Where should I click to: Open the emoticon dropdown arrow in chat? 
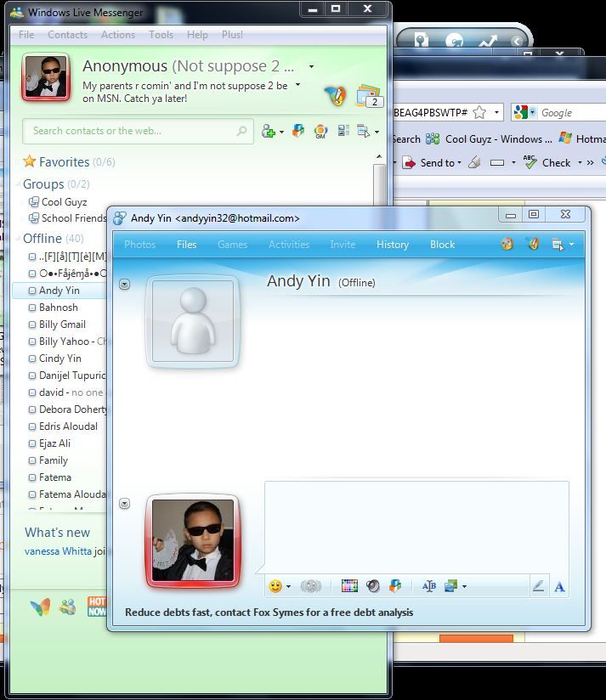point(288,587)
